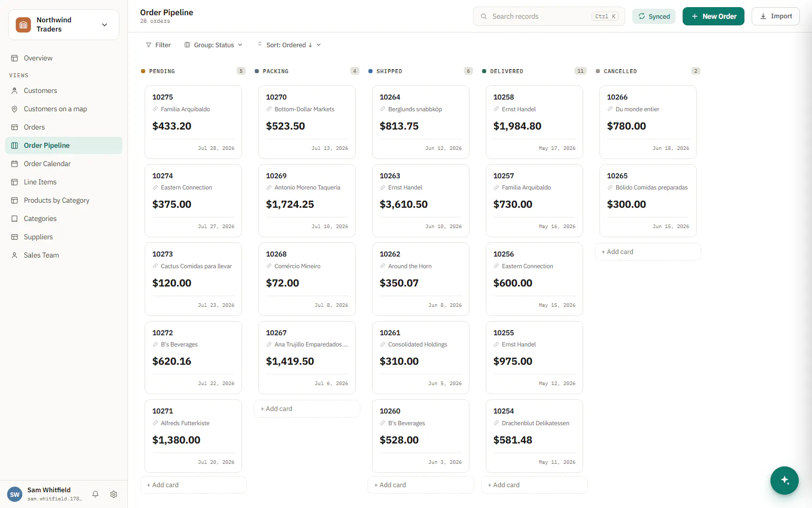The height and width of the screenshot is (508, 812).
Task: Click the date May 17, 2026 on order 10258
Action: pyautogui.click(x=557, y=148)
